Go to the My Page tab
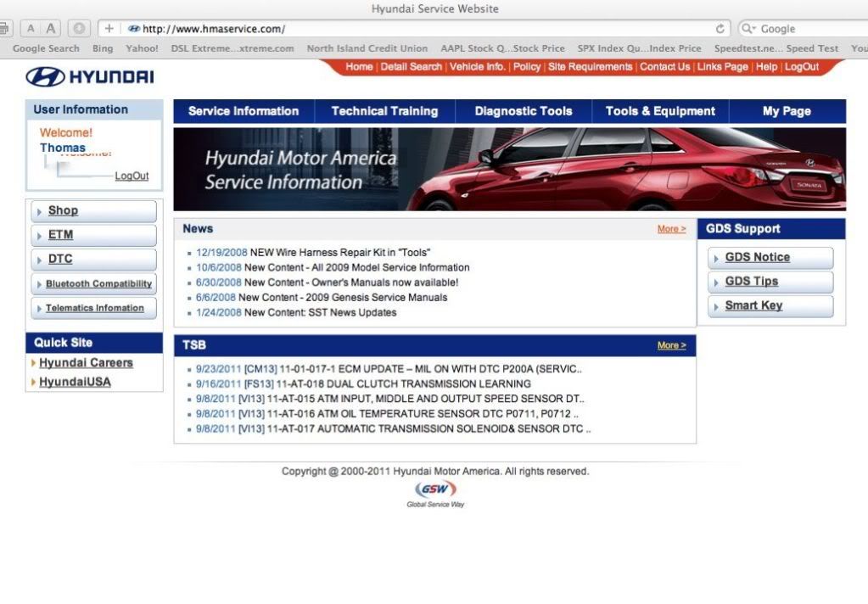868x604 pixels. coord(787,111)
